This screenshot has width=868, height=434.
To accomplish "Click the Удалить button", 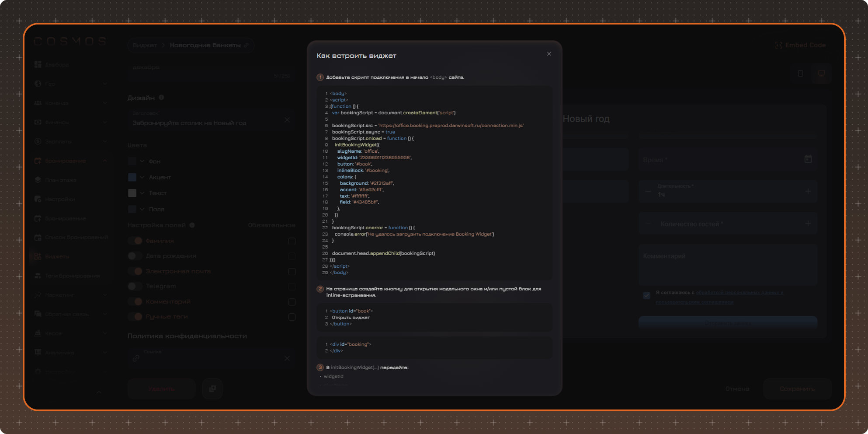I will [162, 388].
